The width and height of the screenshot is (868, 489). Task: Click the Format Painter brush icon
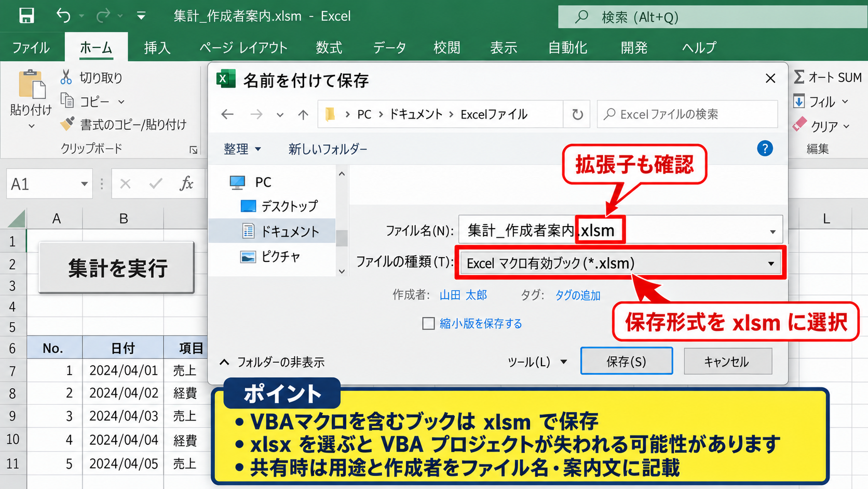(x=67, y=124)
